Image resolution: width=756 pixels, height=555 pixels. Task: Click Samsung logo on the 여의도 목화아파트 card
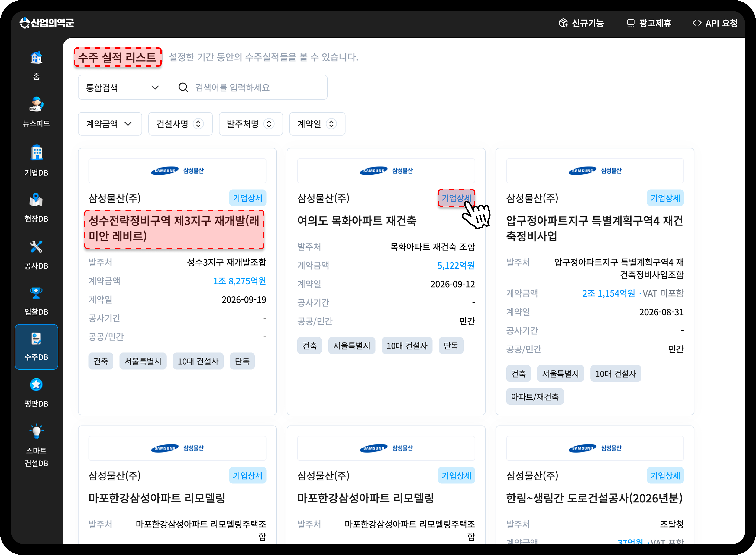[386, 171]
